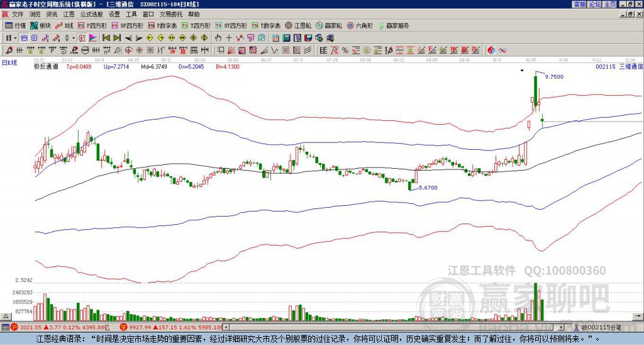
Task: Click the 极反通道 indicator name
Action: pos(45,67)
